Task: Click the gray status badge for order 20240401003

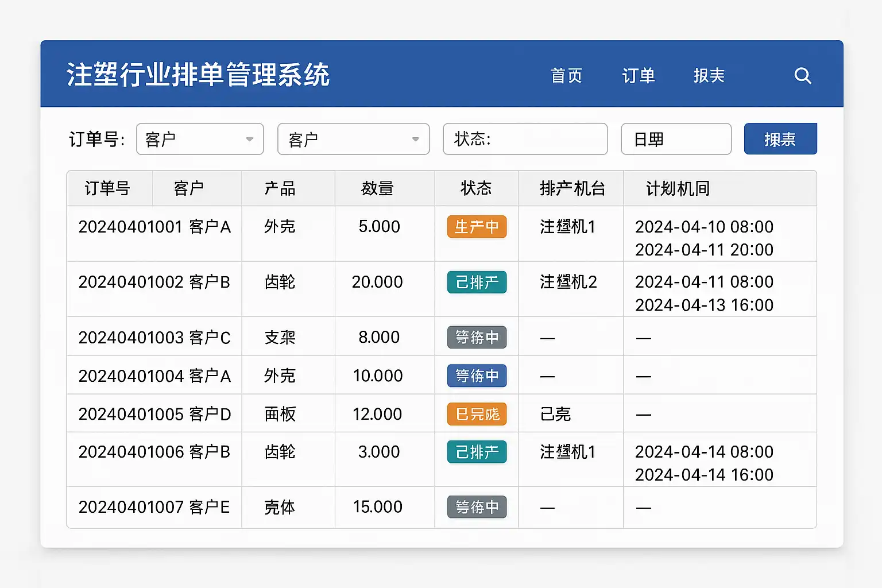Action: (477, 337)
